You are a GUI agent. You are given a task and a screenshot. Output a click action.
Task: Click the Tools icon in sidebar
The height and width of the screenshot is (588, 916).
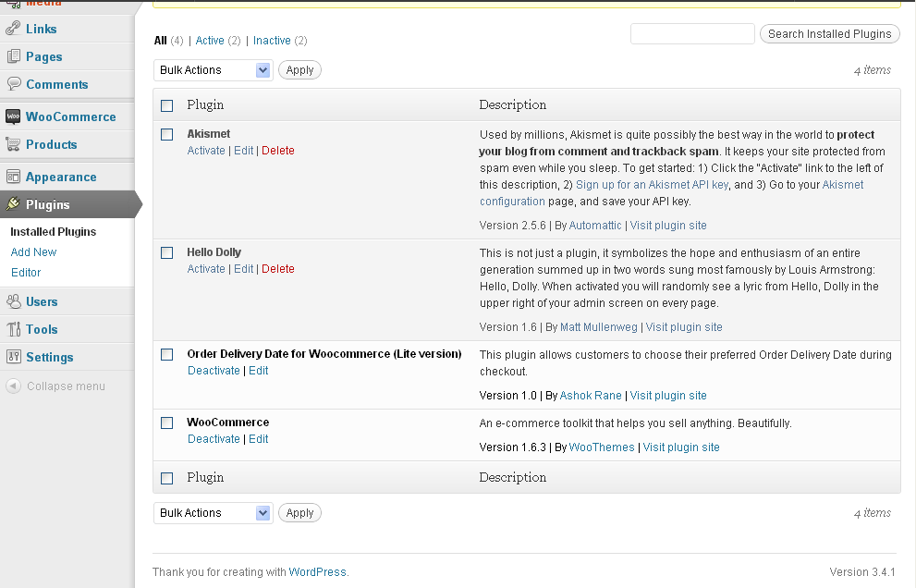tap(13, 329)
